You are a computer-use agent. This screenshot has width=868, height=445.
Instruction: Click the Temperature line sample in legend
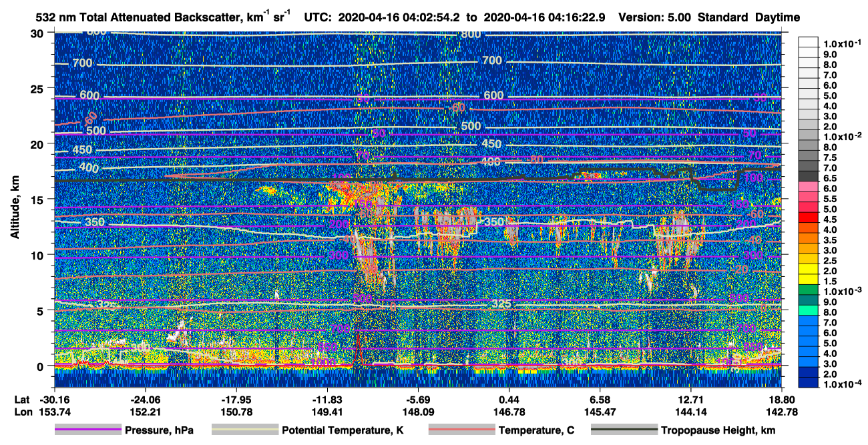point(462,430)
